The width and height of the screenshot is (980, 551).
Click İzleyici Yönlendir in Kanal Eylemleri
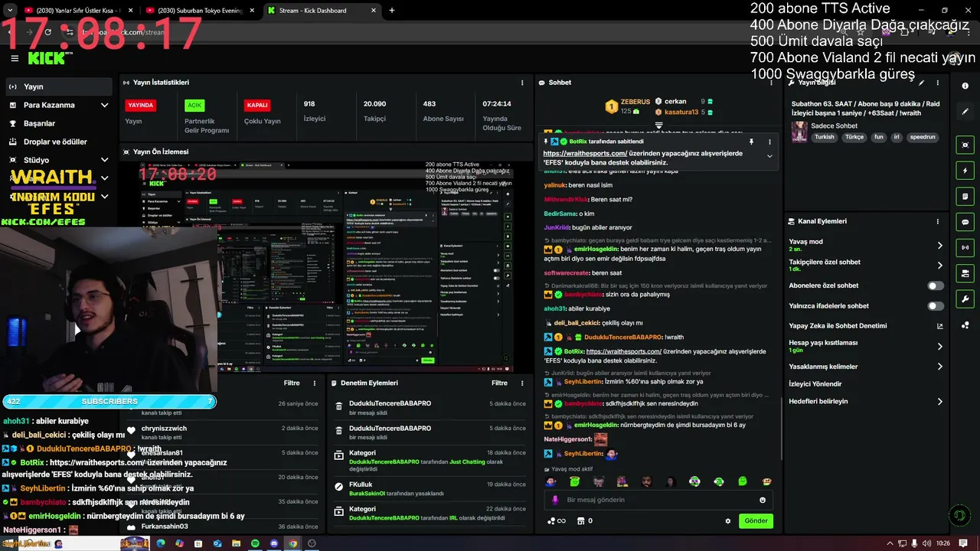click(815, 384)
